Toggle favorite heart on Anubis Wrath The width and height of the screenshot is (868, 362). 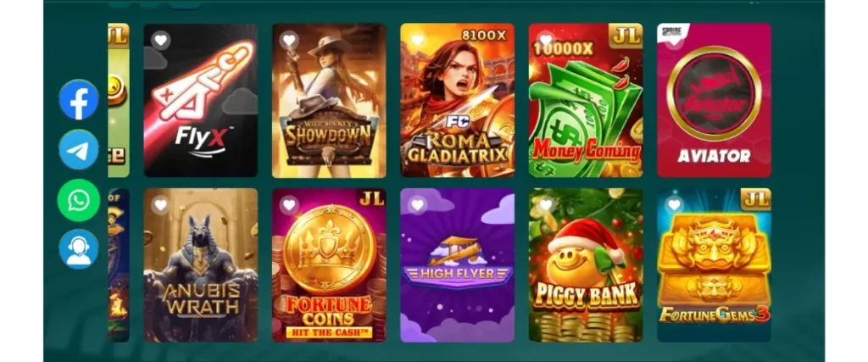160,205
